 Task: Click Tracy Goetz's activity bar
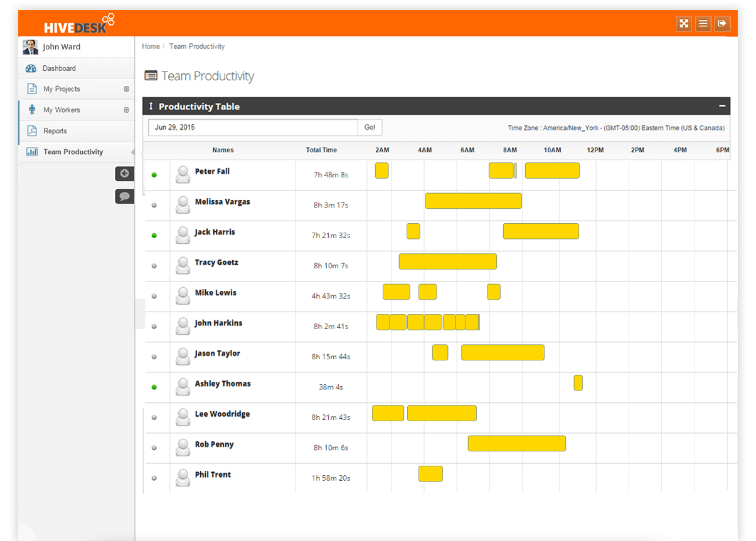(447, 261)
